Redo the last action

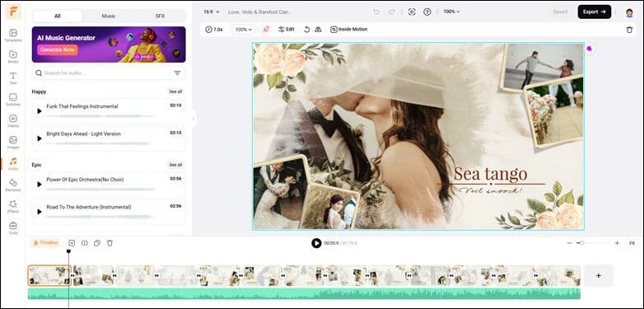click(x=391, y=12)
